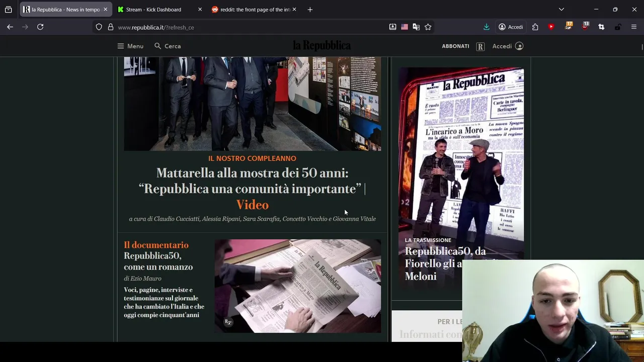Open the Mattarella exhibition photo

pos(253,104)
